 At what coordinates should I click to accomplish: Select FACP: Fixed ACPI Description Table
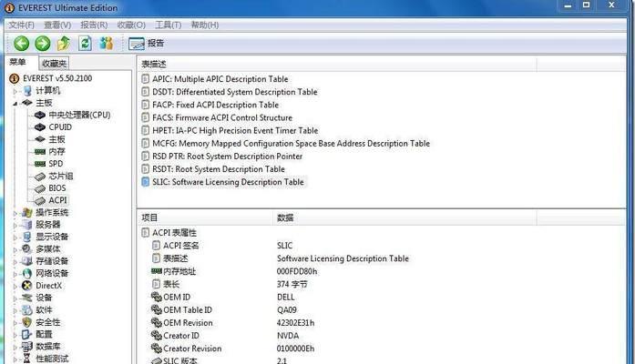215,105
